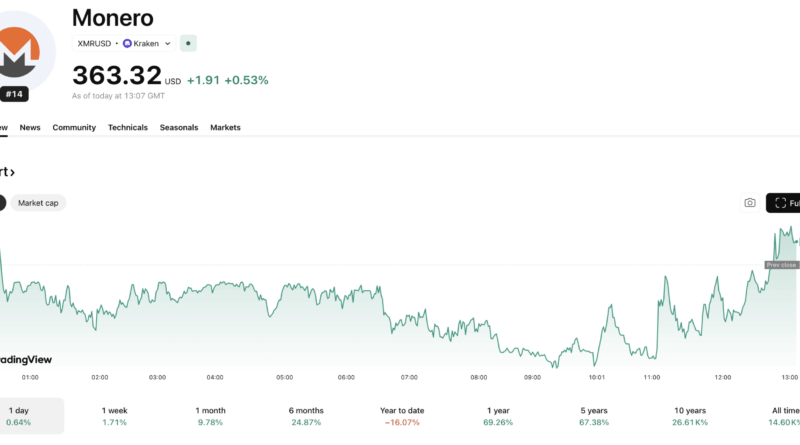This screenshot has height=445, width=800.
Task: Click the Kraken exchange logo
Action: click(127, 44)
